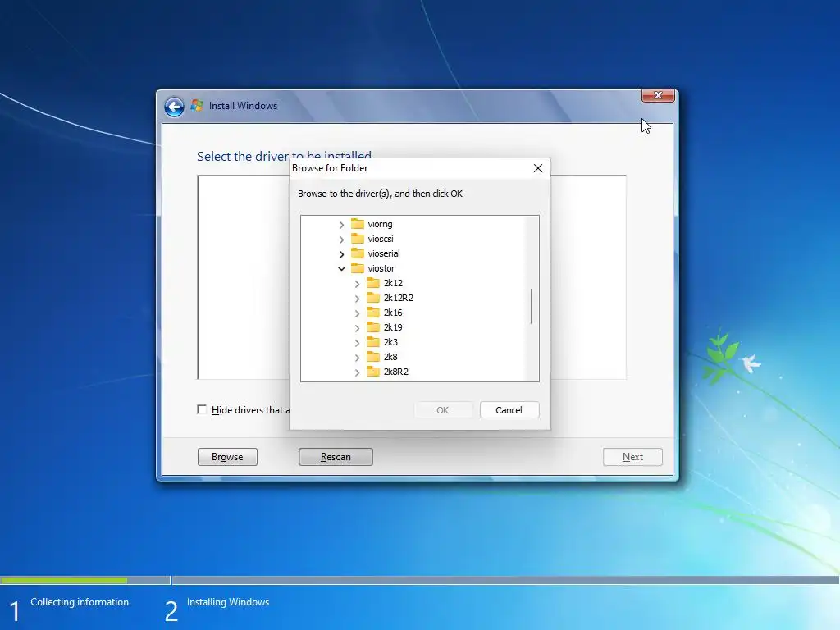Expand the 2k8 subfolder
Viewport: 840px width, 630px height.
pyautogui.click(x=358, y=358)
